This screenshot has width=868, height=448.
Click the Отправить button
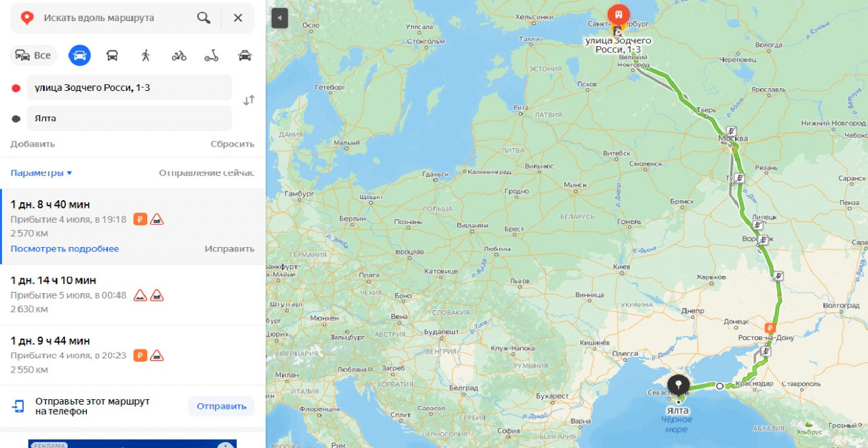point(222,407)
